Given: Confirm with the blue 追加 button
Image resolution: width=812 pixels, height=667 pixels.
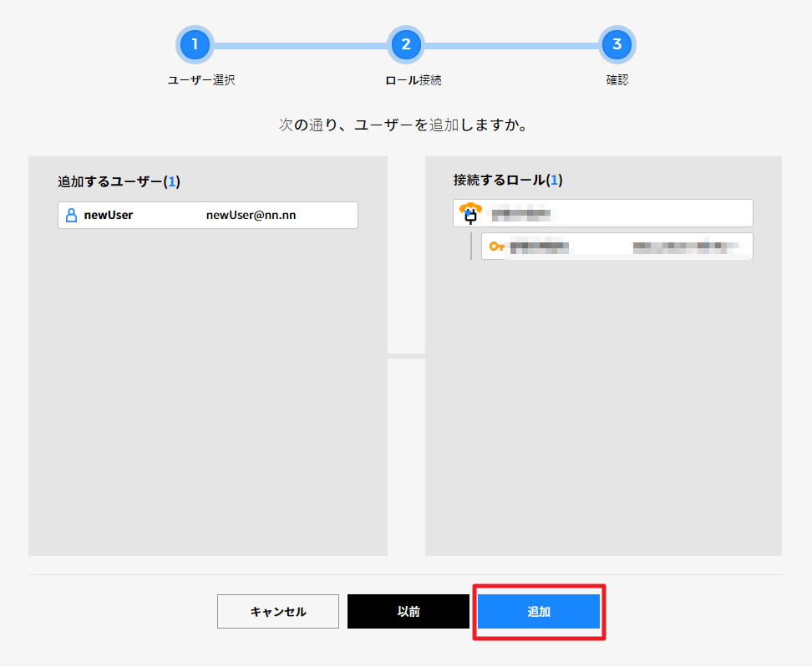Looking at the screenshot, I should [x=539, y=612].
